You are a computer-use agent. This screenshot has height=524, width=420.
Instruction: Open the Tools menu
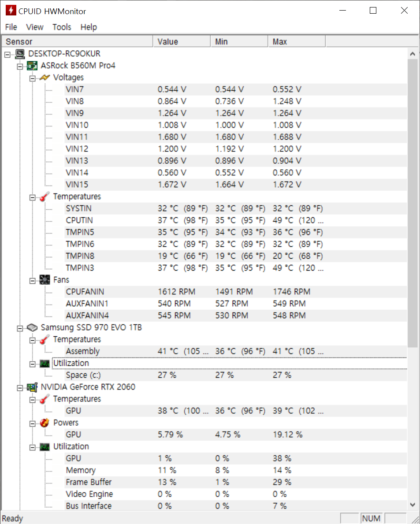coord(62,27)
